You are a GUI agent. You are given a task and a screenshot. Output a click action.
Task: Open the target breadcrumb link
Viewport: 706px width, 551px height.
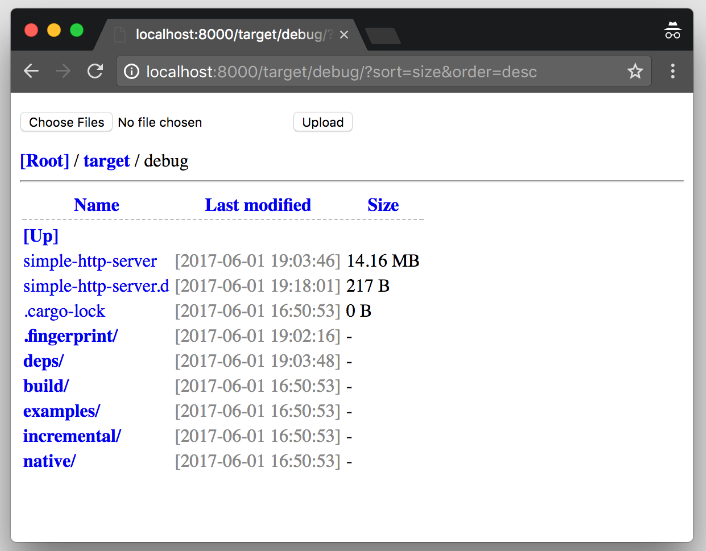(x=107, y=160)
